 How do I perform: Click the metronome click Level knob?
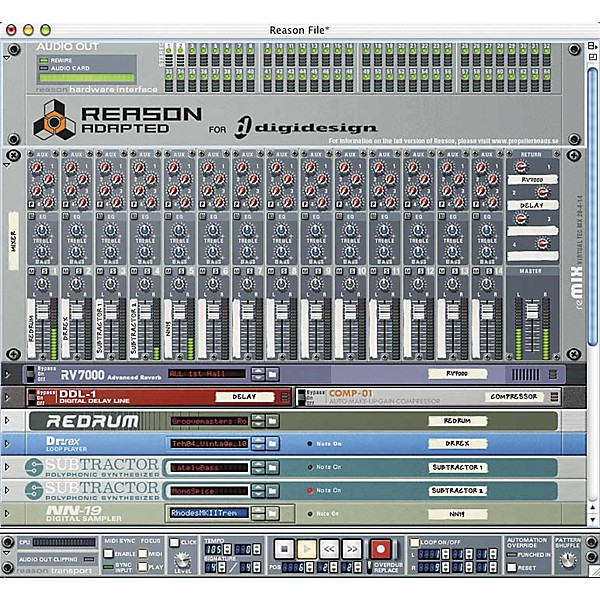click(x=183, y=560)
